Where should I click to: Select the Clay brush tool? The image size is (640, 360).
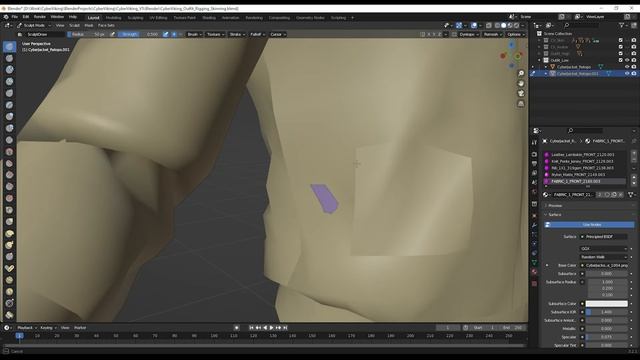(x=9, y=70)
